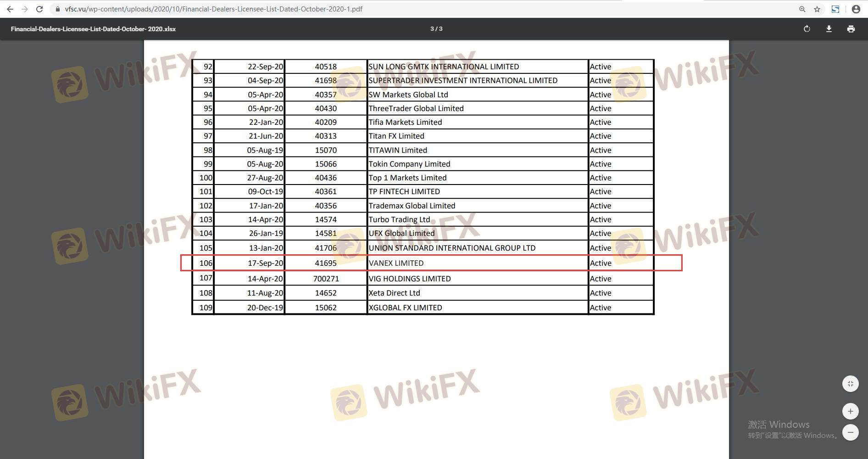Click the PDF file name title
Image resolution: width=868 pixels, height=459 pixels.
(x=93, y=29)
